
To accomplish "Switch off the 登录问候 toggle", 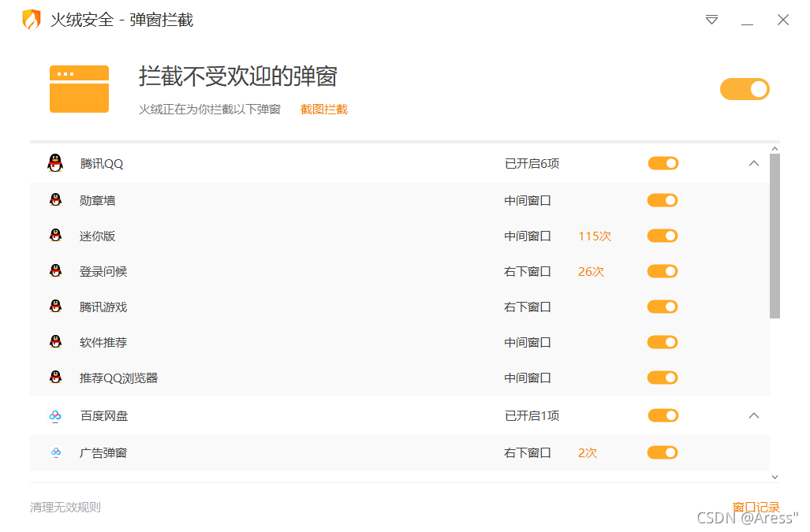I will pyautogui.click(x=663, y=271).
